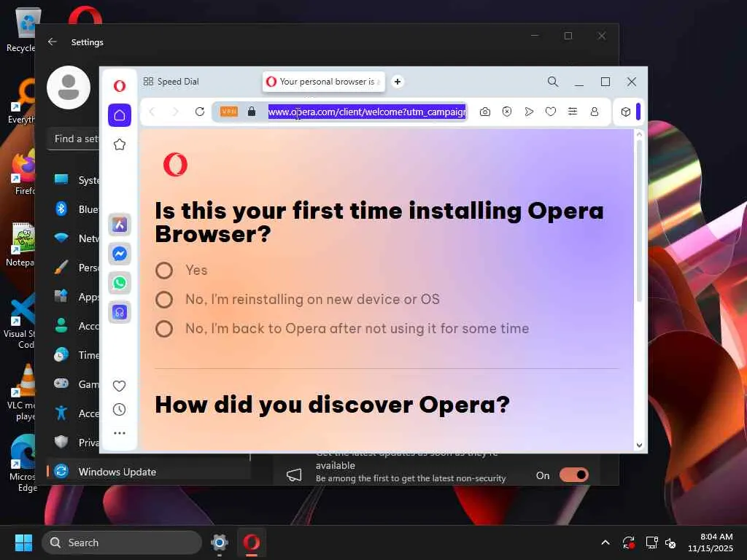
Task: Go back in Opera browser
Action: [x=152, y=112]
